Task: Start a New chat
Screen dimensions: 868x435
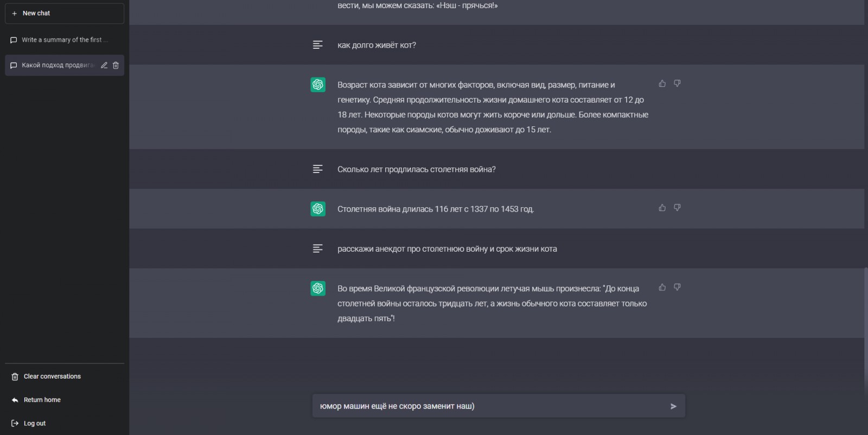Action: pos(64,13)
